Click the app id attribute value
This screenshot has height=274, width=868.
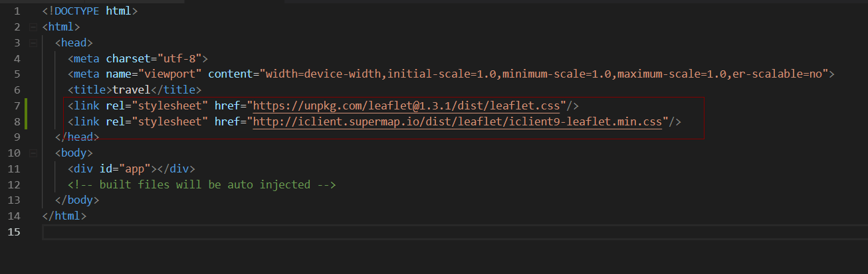tap(135, 169)
